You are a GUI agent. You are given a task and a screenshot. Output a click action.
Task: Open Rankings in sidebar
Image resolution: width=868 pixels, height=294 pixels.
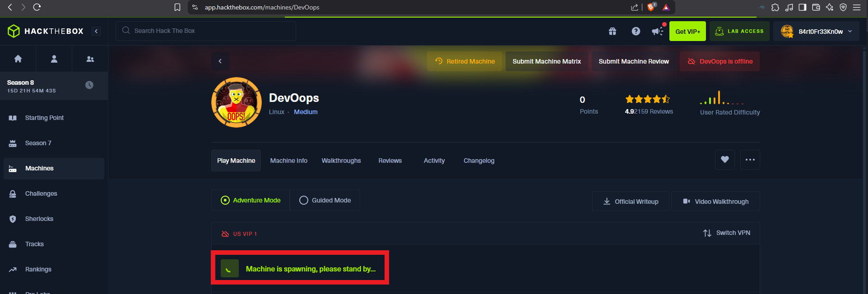tap(54, 269)
